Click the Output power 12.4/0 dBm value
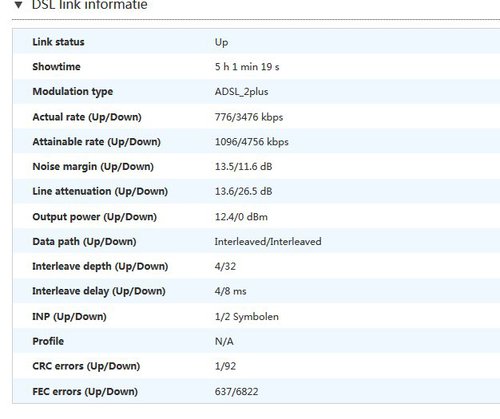This screenshot has width=500, height=419. pyautogui.click(x=241, y=217)
